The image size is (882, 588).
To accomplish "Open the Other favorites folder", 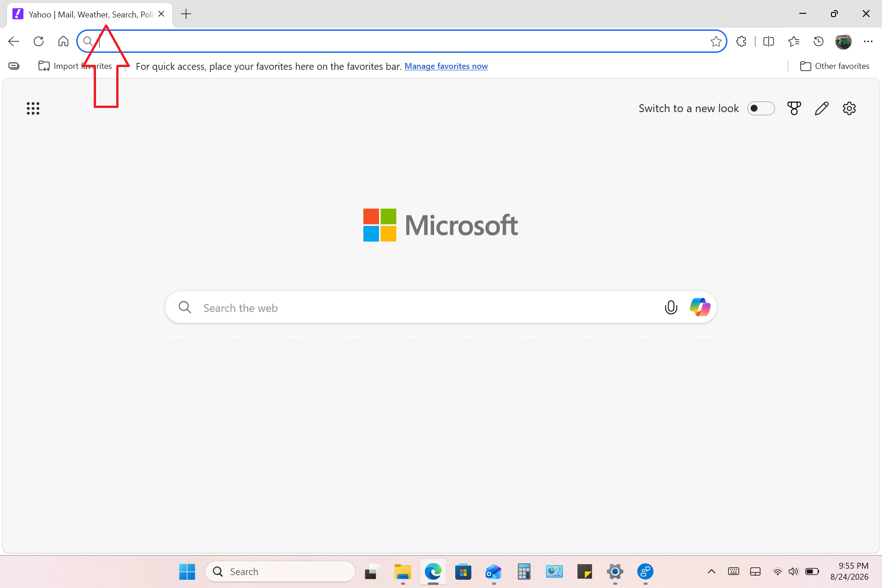I will [835, 66].
